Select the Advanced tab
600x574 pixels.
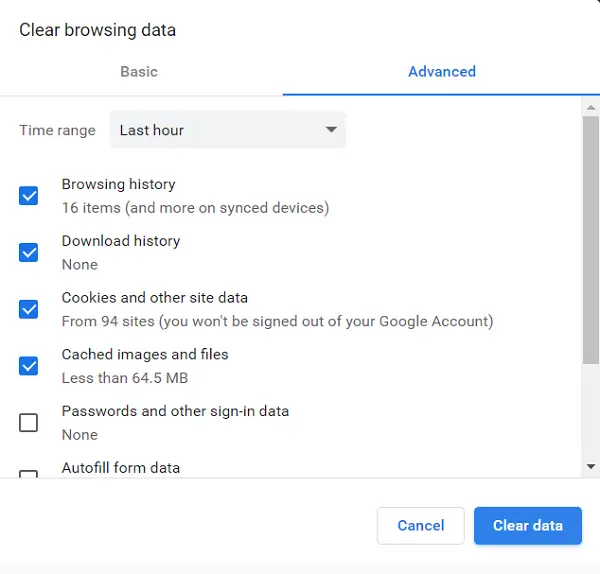click(442, 72)
